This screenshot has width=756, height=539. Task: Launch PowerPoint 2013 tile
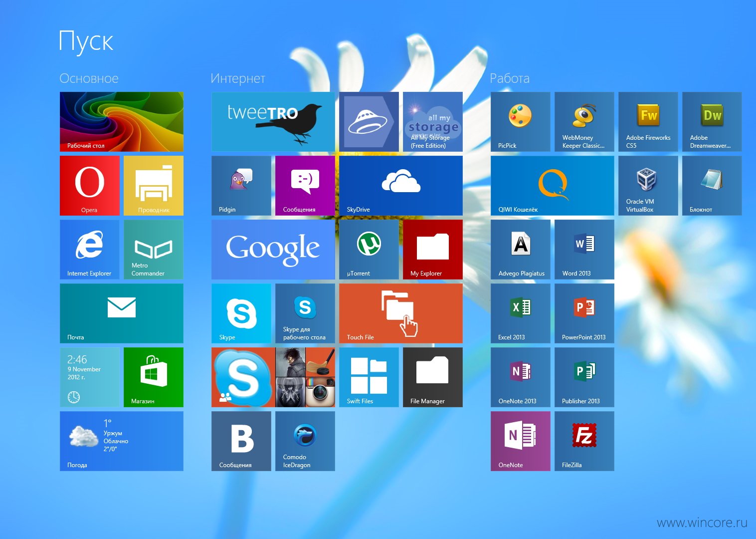pyautogui.click(x=584, y=313)
